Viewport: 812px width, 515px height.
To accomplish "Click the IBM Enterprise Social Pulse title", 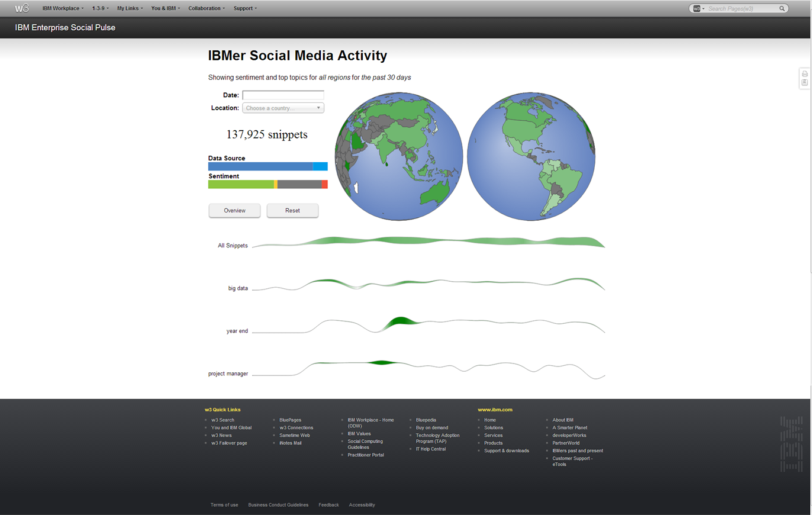I will point(65,27).
